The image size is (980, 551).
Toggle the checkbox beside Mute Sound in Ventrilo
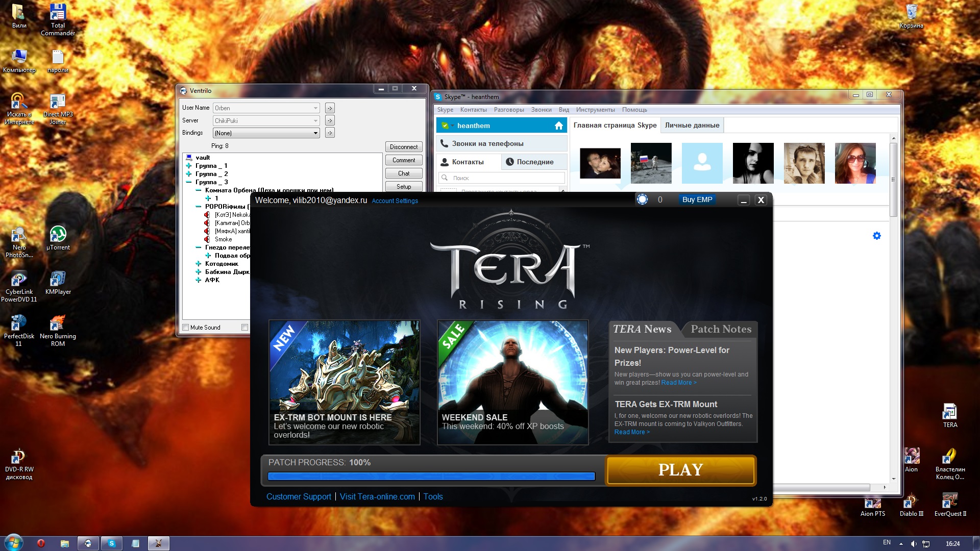(244, 328)
